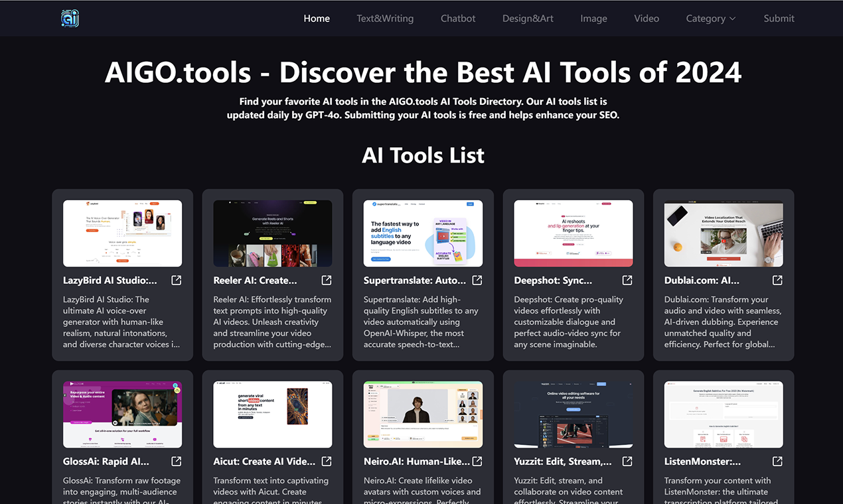
Task: Switch to the Chatbot section
Action: click(x=457, y=18)
